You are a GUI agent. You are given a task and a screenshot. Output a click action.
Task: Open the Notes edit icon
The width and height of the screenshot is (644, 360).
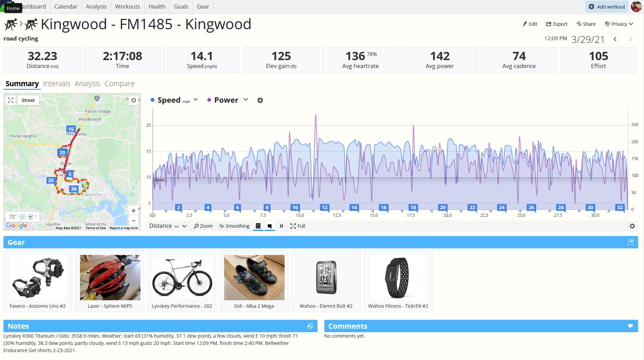click(310, 326)
